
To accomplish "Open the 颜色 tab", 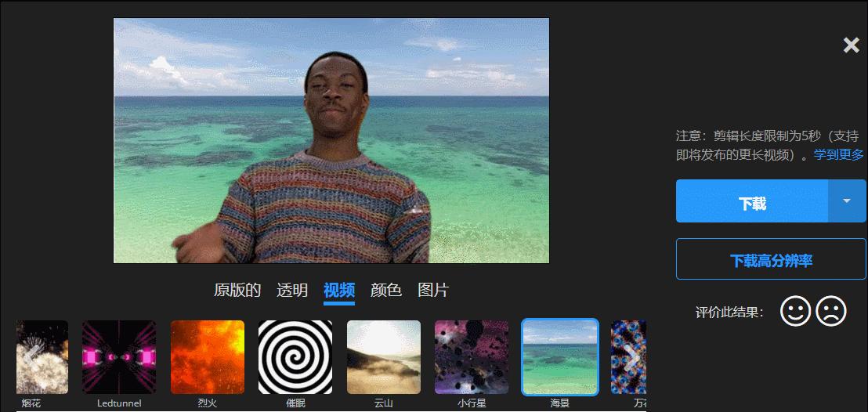I will point(386,291).
